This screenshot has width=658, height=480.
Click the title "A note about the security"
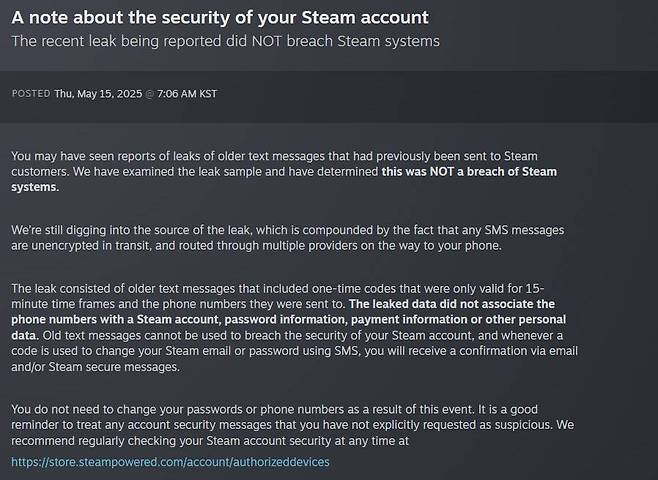click(220, 18)
